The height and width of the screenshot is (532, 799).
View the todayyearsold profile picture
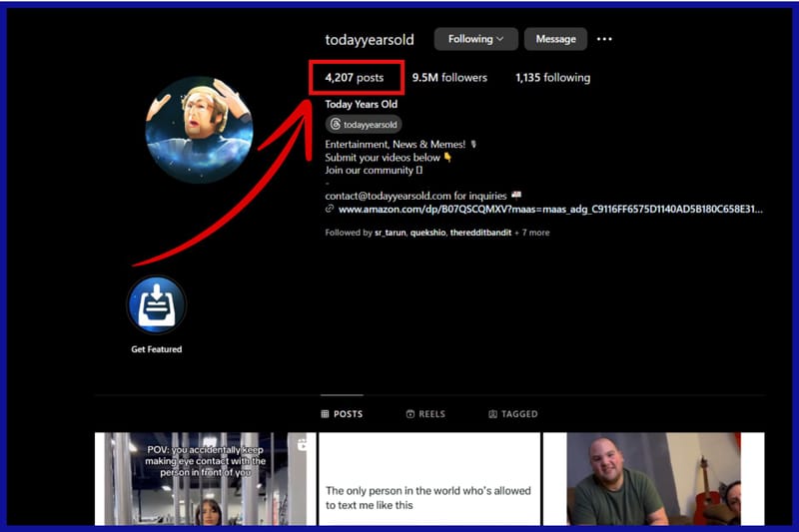coord(199,130)
